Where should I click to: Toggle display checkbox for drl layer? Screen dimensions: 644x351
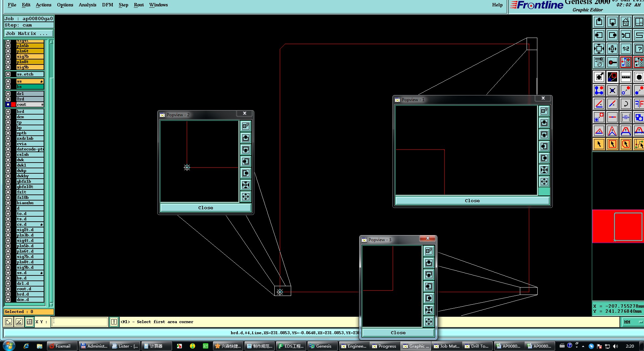8,94
